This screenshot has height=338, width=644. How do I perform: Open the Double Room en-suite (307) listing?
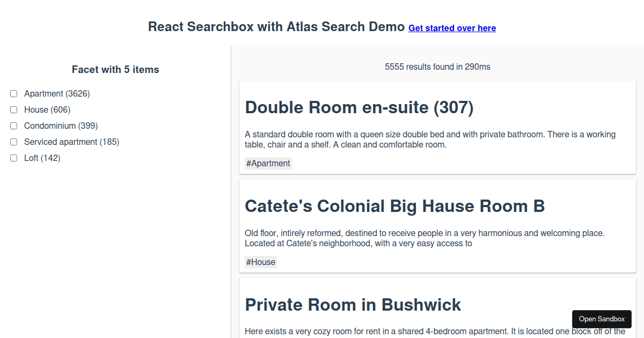pos(358,107)
